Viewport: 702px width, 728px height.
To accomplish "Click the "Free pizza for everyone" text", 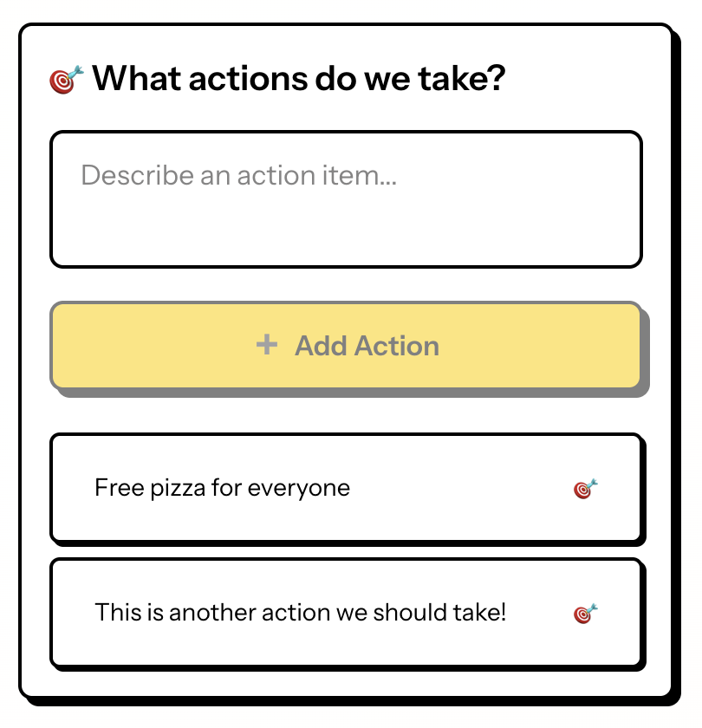I will (x=222, y=488).
